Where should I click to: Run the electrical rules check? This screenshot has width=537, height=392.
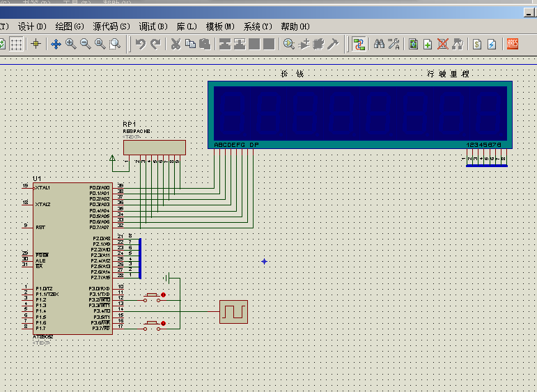coord(492,44)
